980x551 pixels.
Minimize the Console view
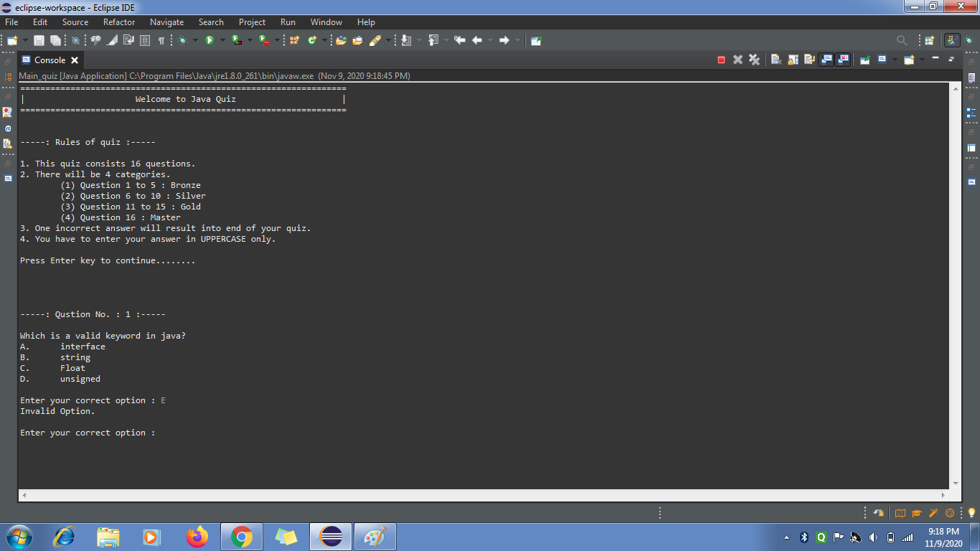(x=935, y=59)
